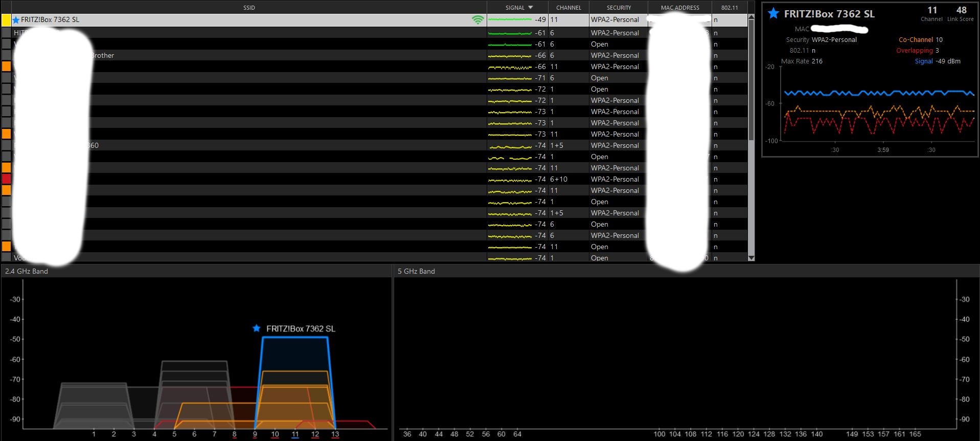Click channel 11 on the 2.4 GHz axis

coord(295,434)
